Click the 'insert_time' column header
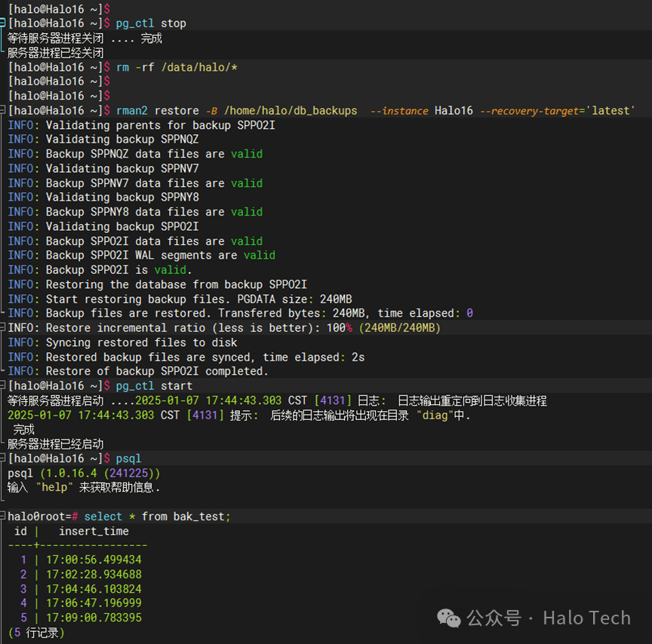This screenshot has width=652, height=644. pyautogui.click(x=94, y=531)
